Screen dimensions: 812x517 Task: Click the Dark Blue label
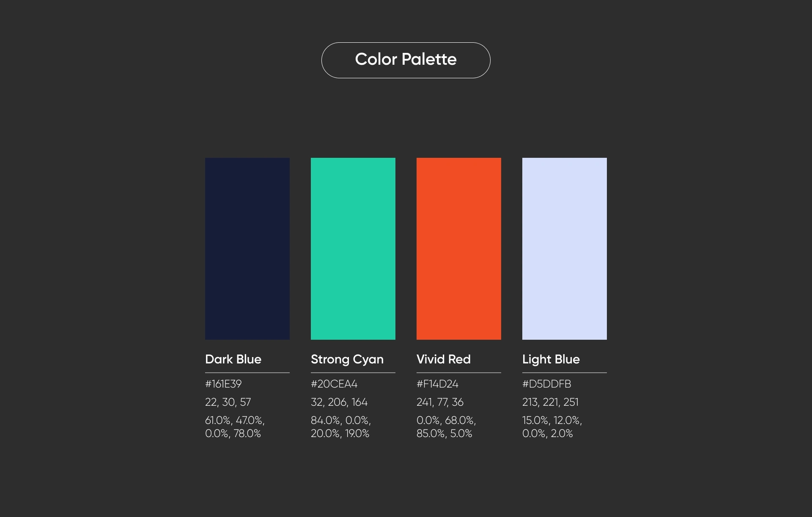(233, 359)
